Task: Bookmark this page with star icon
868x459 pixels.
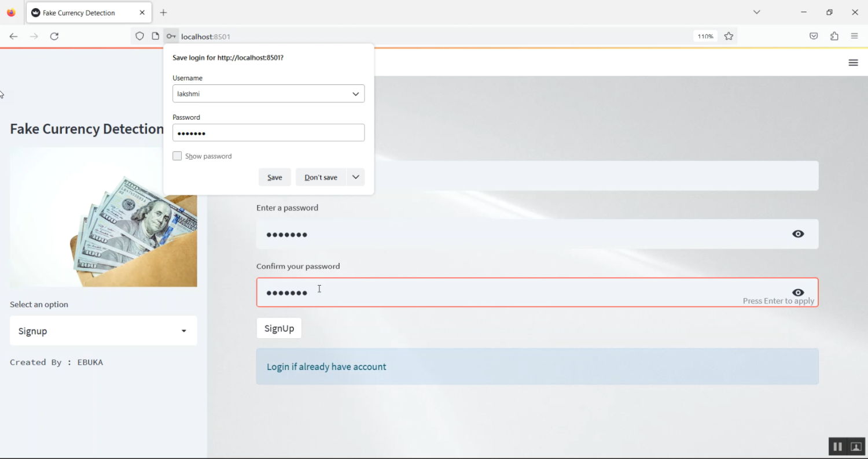Action: point(729,36)
